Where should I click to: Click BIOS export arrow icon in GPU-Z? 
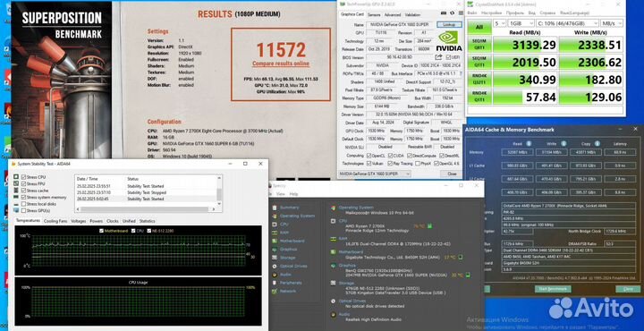tap(438, 57)
